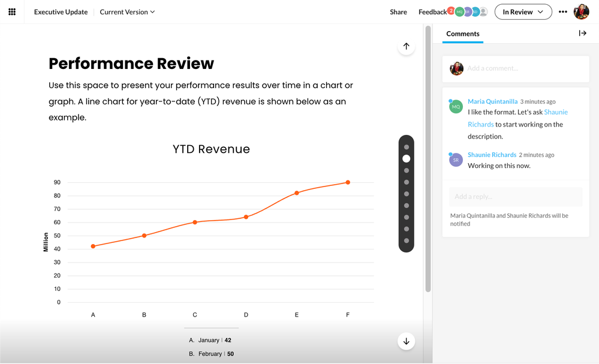
Task: Click the chart data point above A
Action: (x=93, y=246)
